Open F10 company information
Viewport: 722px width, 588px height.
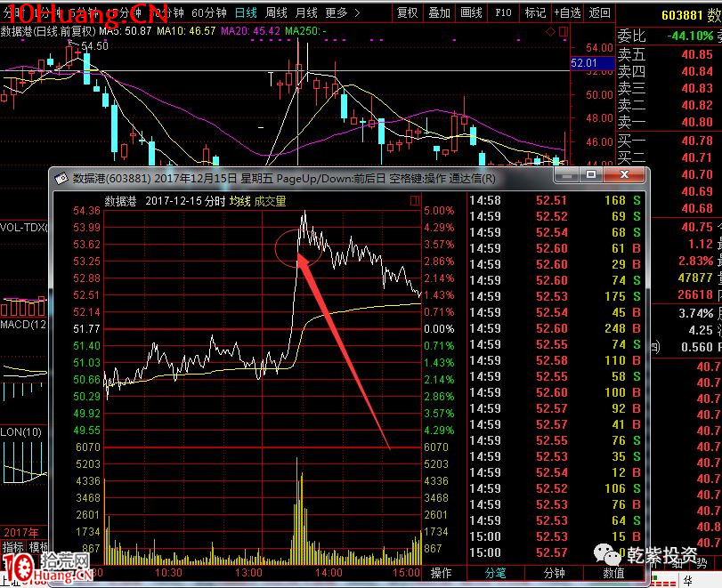[503, 12]
